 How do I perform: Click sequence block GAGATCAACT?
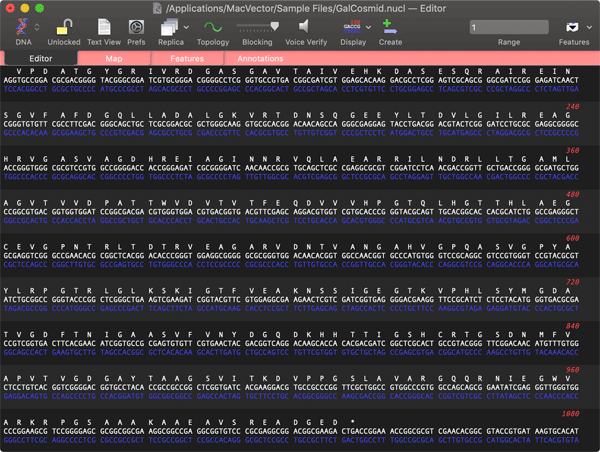coord(557,80)
